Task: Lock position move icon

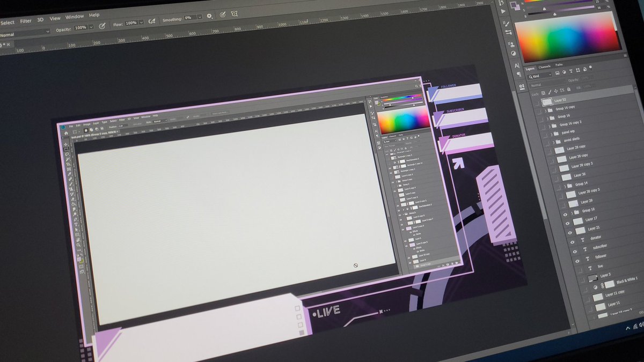Action: point(555,91)
